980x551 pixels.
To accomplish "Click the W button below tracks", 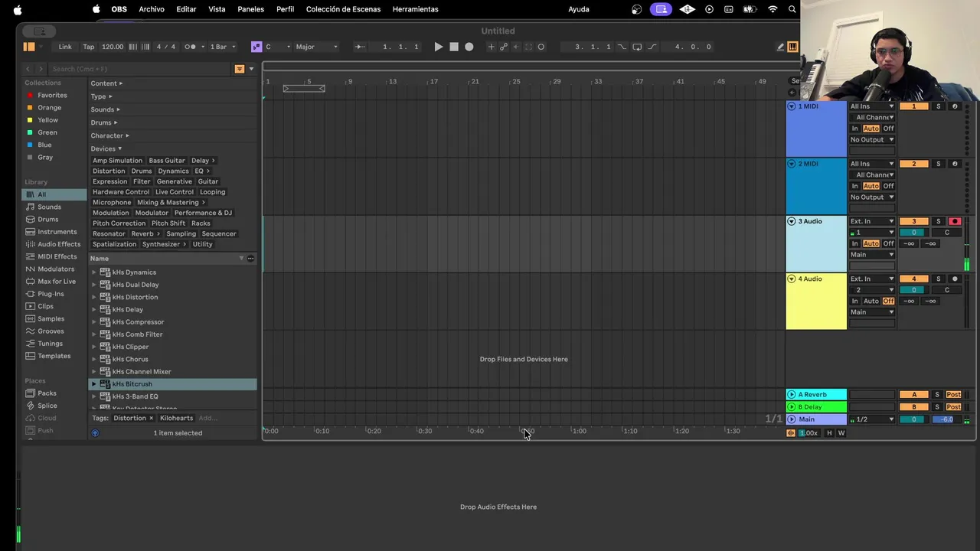I will 841,433.
